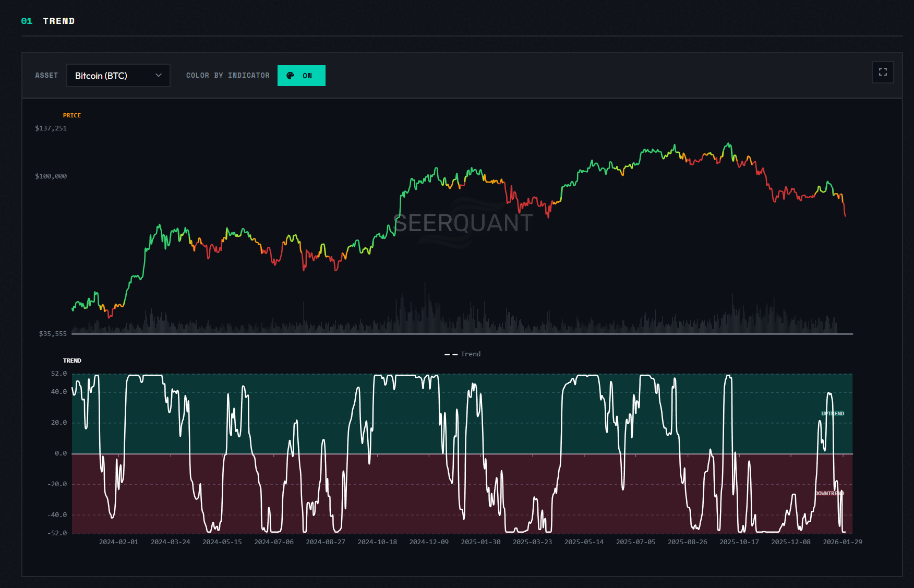Image resolution: width=914 pixels, height=588 pixels.
Task: Click the UPTREND zone label
Action: (x=832, y=413)
